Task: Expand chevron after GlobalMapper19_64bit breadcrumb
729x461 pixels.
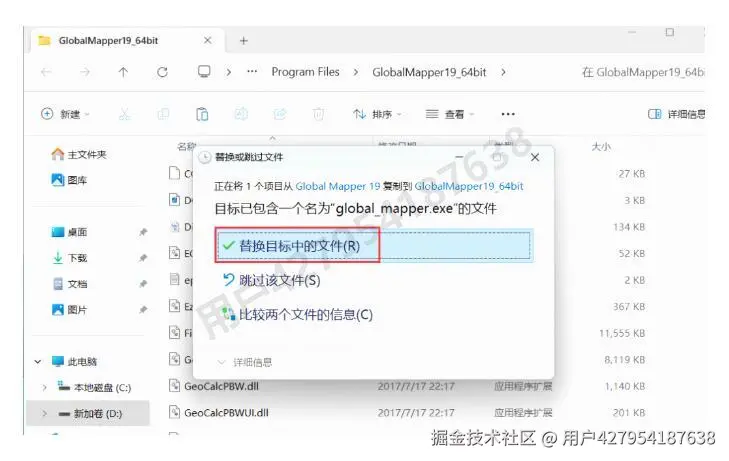Action: [x=503, y=72]
